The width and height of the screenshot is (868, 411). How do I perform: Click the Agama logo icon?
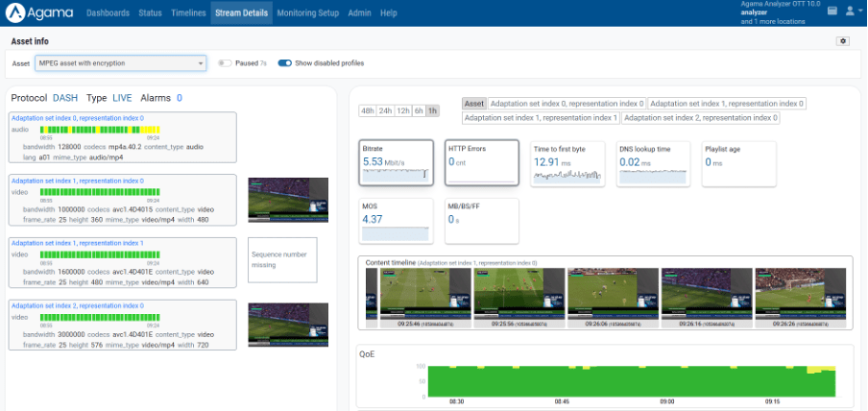[17, 13]
